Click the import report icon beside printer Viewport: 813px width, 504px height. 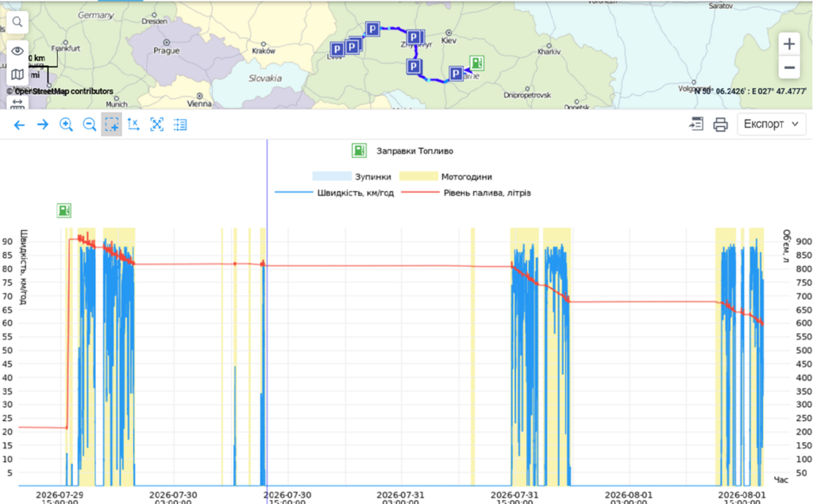point(696,124)
